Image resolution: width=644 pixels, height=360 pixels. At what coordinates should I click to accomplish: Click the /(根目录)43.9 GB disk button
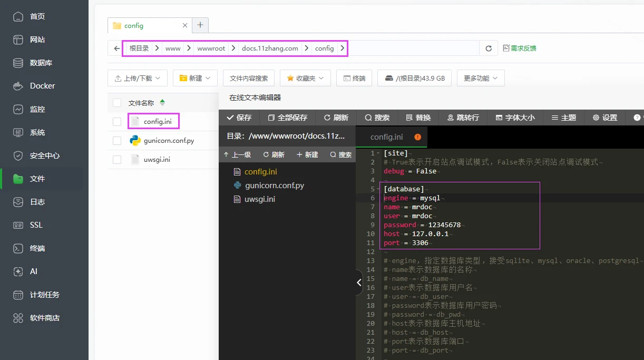pyautogui.click(x=415, y=78)
